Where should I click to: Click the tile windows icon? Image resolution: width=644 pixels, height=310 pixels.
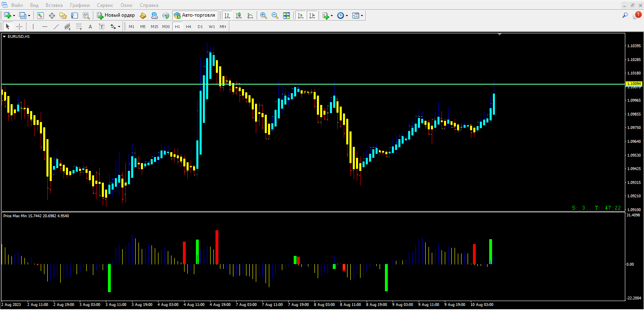286,15
